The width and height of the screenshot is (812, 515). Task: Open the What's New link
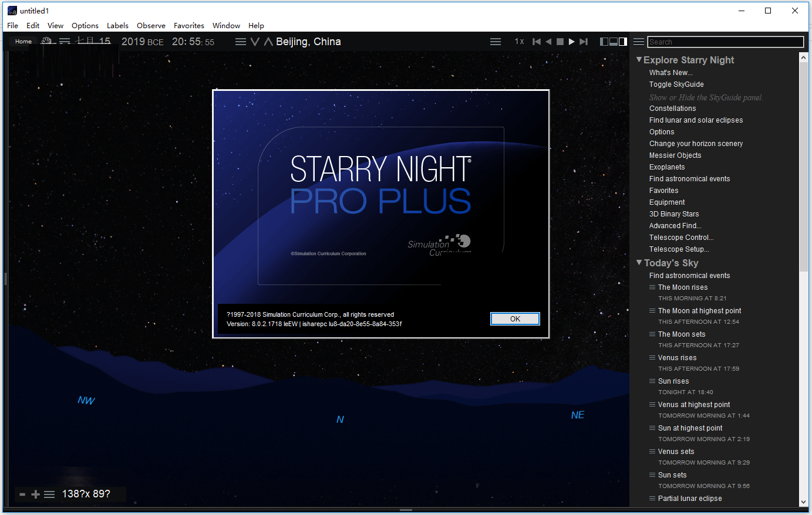[671, 73]
